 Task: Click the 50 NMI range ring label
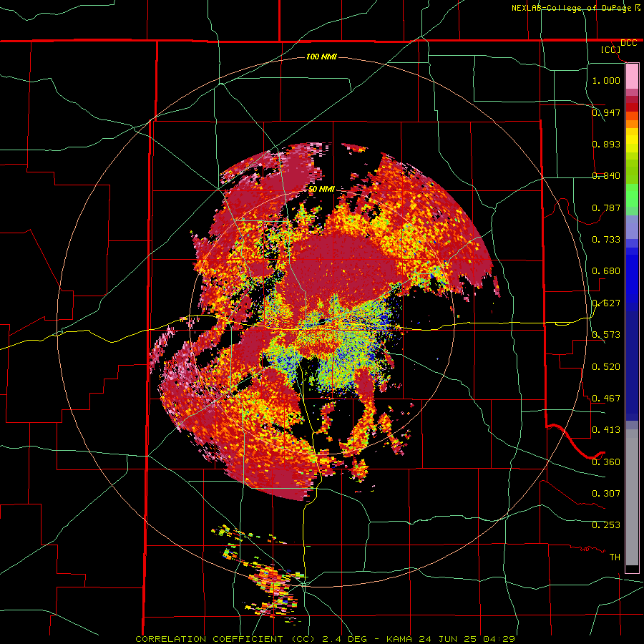click(321, 189)
